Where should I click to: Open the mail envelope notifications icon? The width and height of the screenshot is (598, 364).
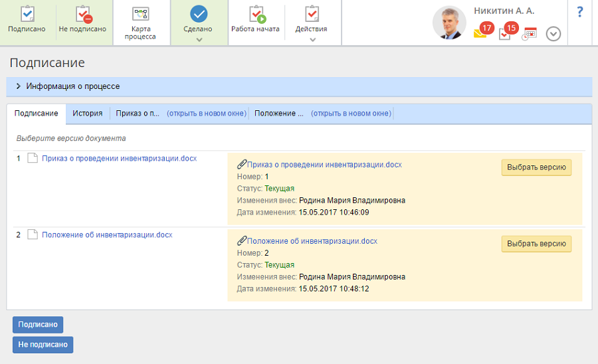pyautogui.click(x=480, y=33)
